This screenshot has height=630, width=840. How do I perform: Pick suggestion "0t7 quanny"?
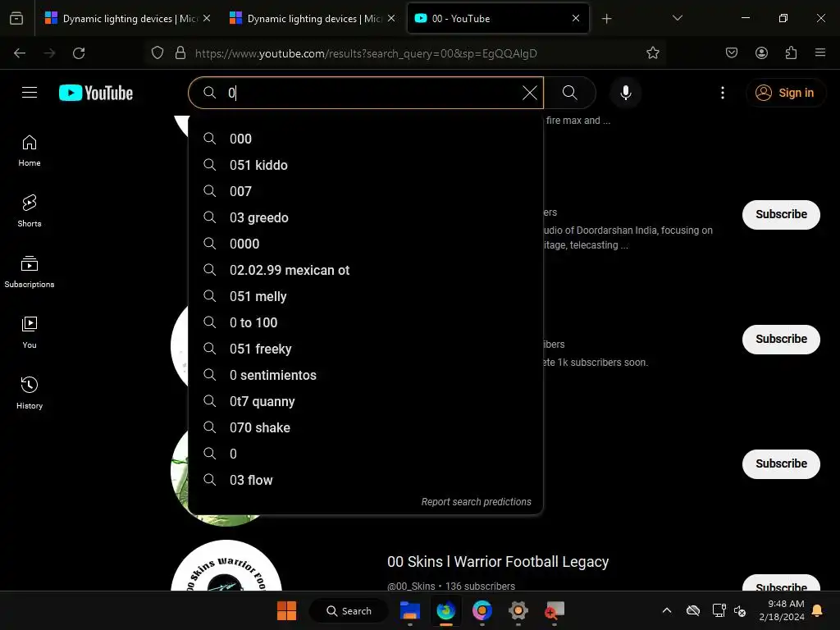click(366, 401)
